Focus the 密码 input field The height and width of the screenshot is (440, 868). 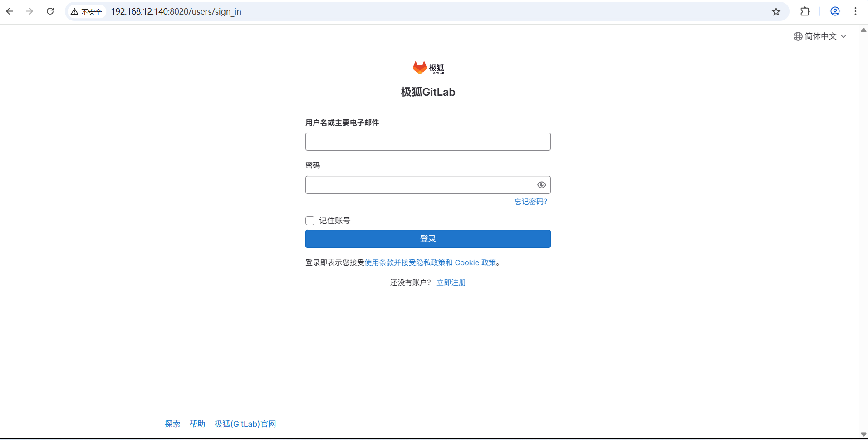click(428, 185)
